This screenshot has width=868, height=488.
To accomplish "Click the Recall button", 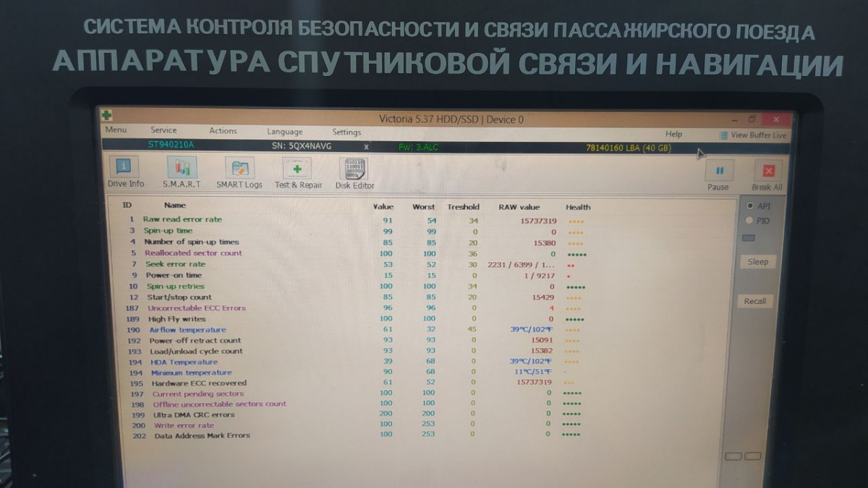I will (x=755, y=301).
